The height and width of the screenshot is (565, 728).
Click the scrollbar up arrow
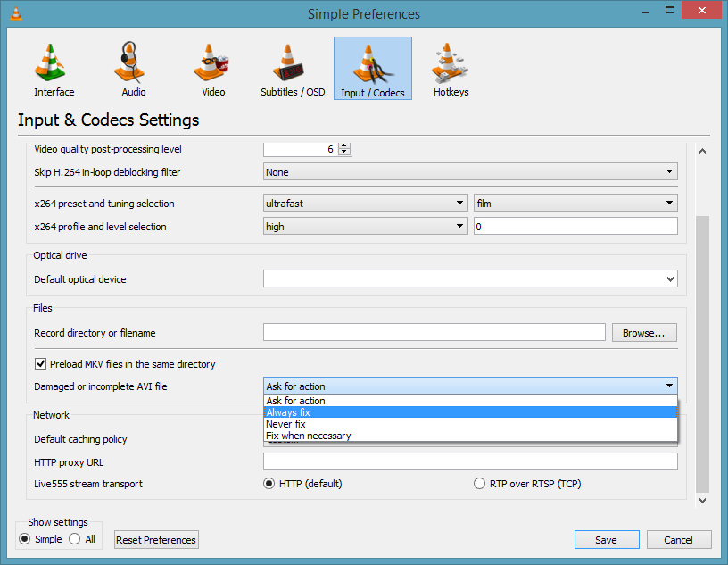[x=702, y=151]
